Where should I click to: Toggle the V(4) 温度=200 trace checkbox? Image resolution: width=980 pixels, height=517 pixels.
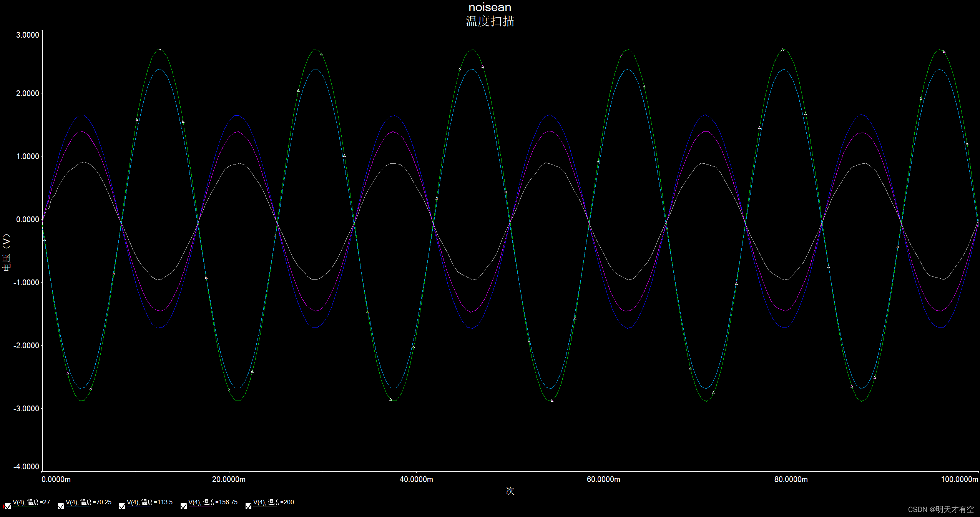tap(248, 506)
